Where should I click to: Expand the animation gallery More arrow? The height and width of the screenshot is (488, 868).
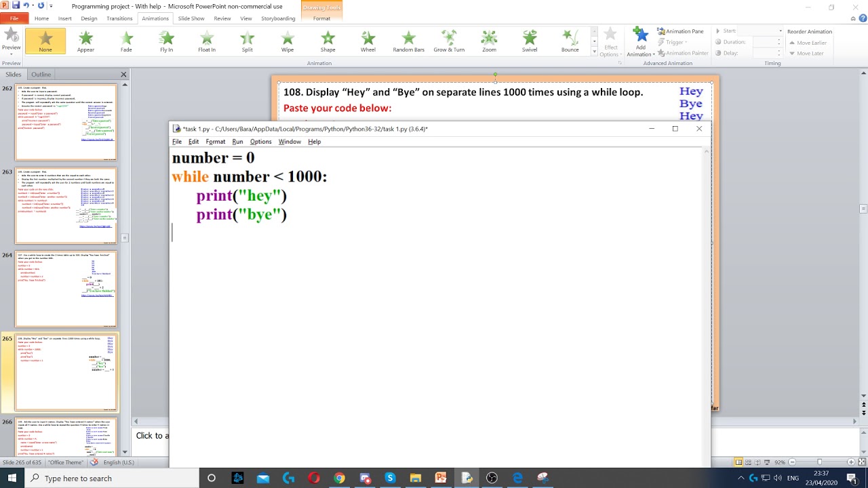tap(595, 51)
